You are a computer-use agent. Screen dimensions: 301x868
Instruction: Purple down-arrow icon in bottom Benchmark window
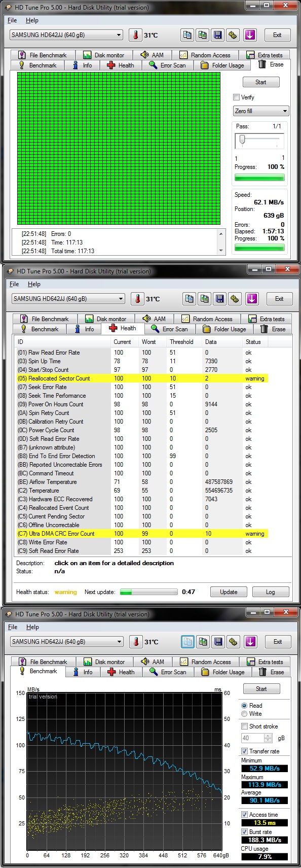pyautogui.click(x=250, y=642)
